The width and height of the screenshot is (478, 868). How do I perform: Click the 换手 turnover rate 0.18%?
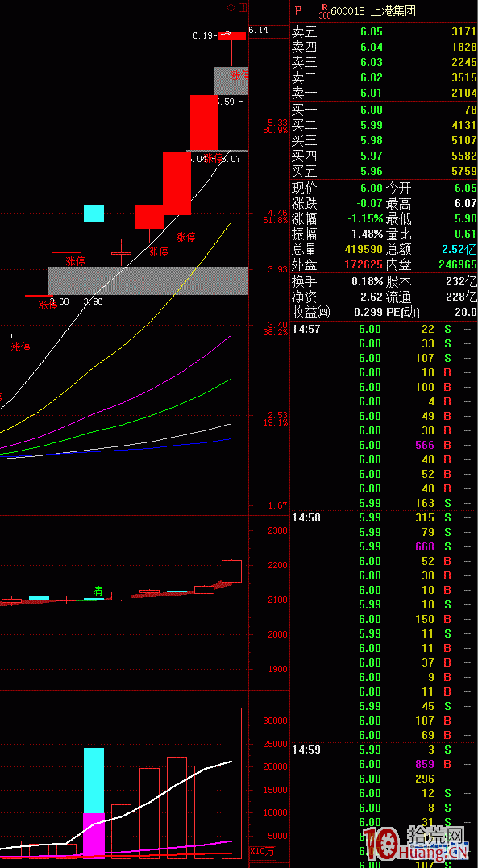(x=368, y=282)
